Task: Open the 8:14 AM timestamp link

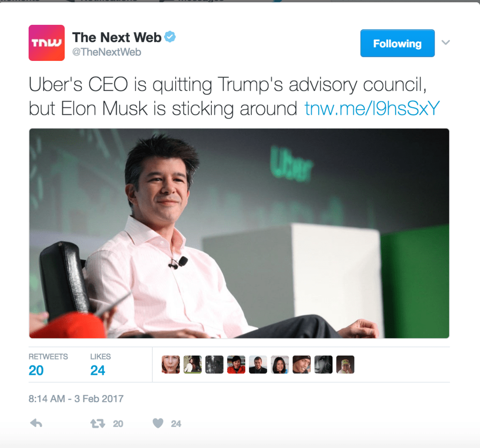Action: [76, 398]
